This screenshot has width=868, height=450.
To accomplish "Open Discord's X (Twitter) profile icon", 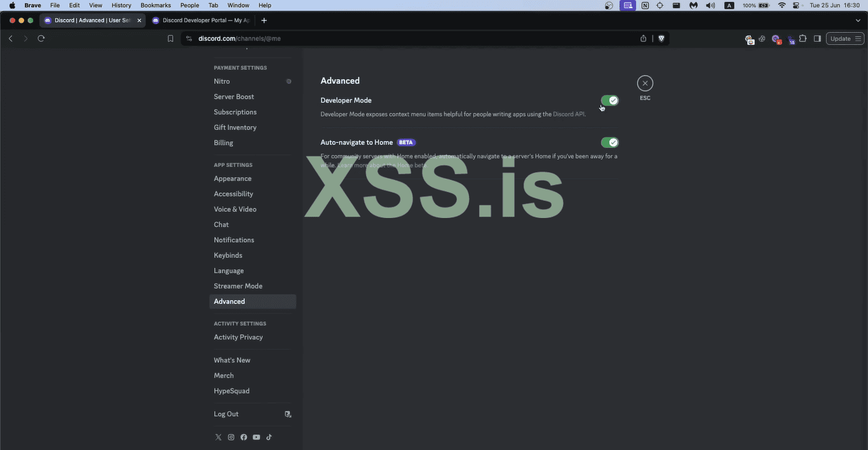I will point(218,437).
